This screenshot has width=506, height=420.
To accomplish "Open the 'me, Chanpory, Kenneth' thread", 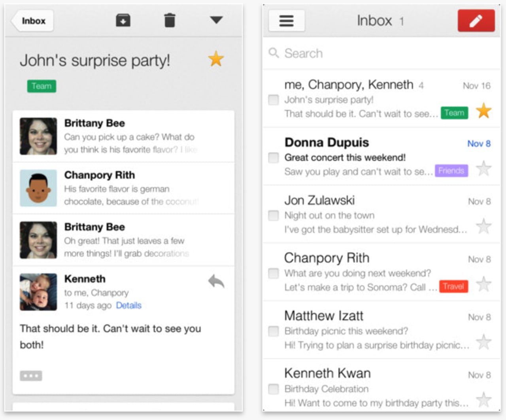I will click(x=381, y=98).
